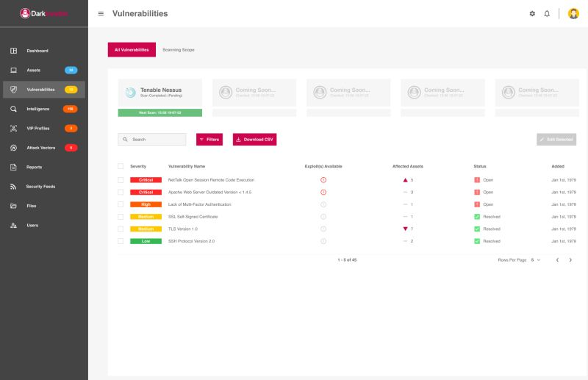Viewport: 588px width, 380px height.
Task: Open settings via the gear icon
Action: tap(532, 13)
